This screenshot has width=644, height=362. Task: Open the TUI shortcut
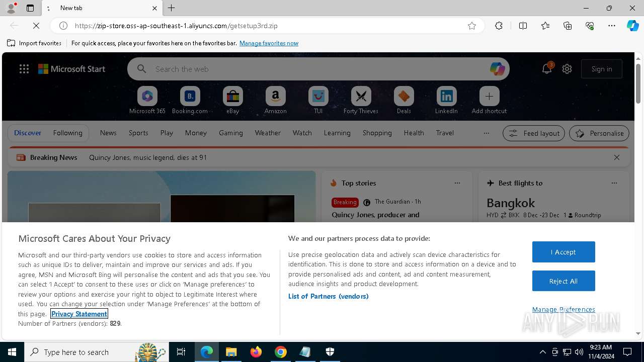coord(318,100)
